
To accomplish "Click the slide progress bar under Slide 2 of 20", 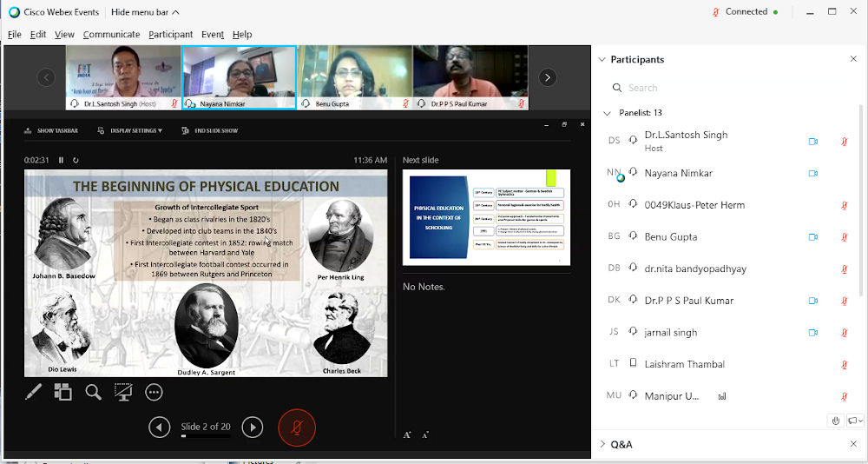I will [x=206, y=436].
